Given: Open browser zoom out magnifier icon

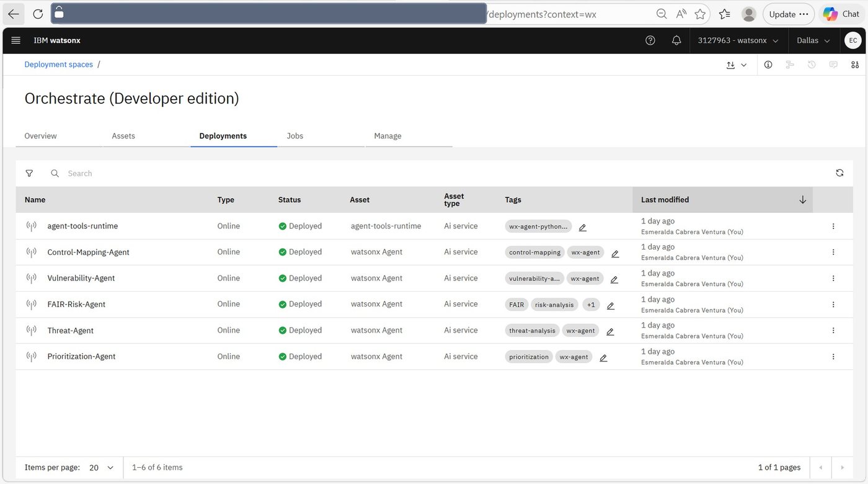Looking at the screenshot, I should coord(662,14).
